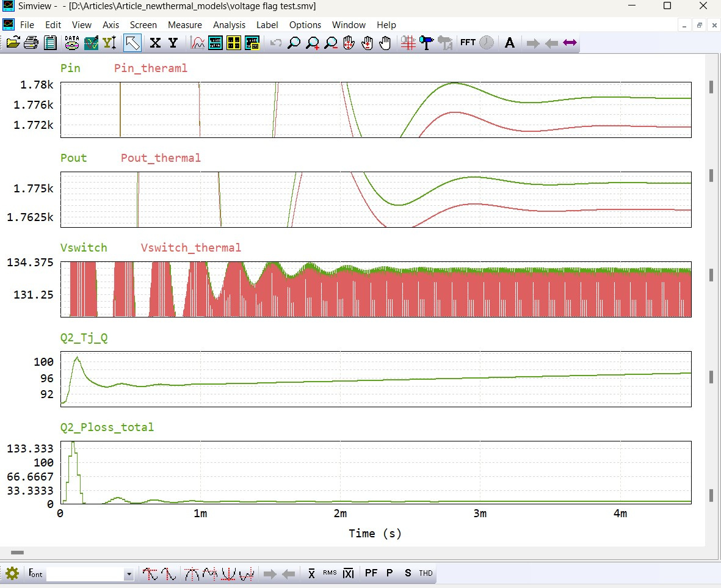
Task: Open file with the folder icon
Action: click(x=13, y=43)
